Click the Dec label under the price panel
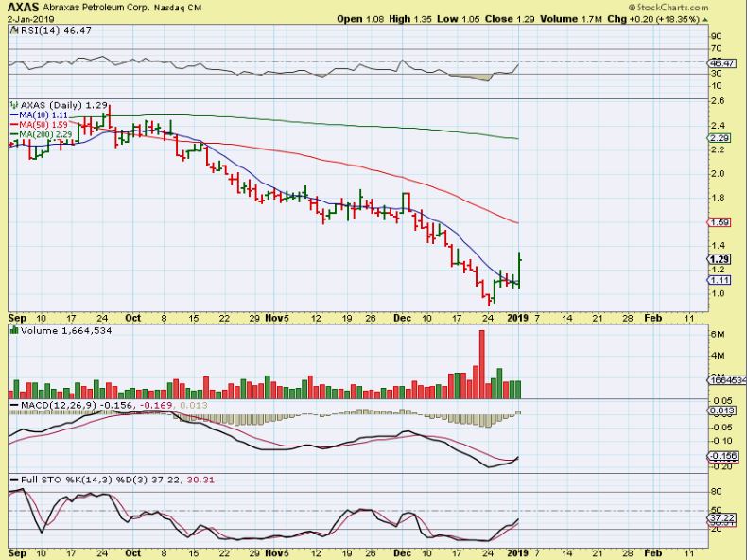Image resolution: width=747 pixels, height=560 pixels. 403,318
